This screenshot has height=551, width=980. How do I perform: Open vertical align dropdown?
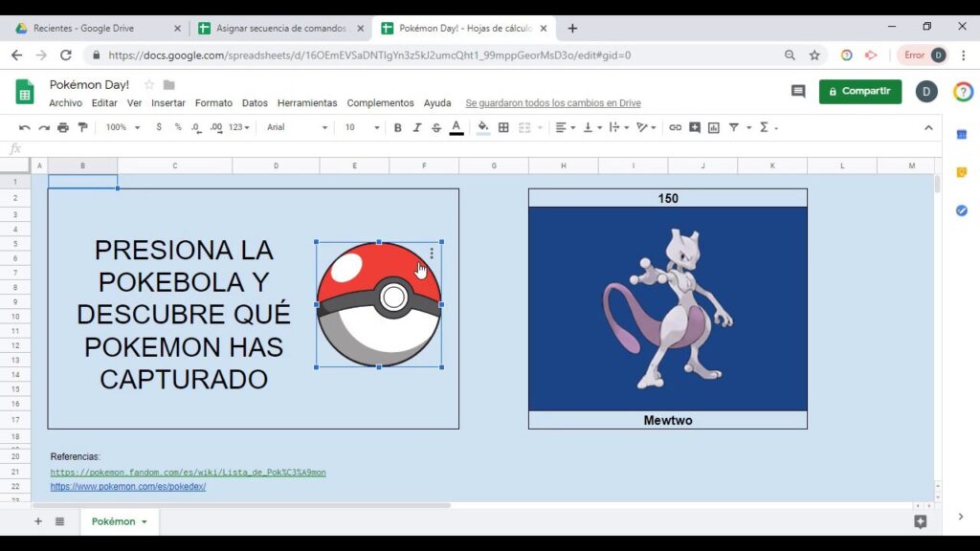pos(591,127)
